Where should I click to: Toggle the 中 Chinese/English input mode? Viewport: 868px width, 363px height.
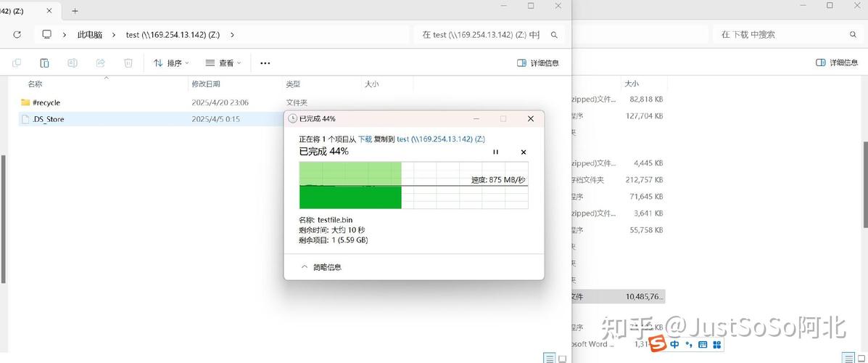(x=675, y=345)
